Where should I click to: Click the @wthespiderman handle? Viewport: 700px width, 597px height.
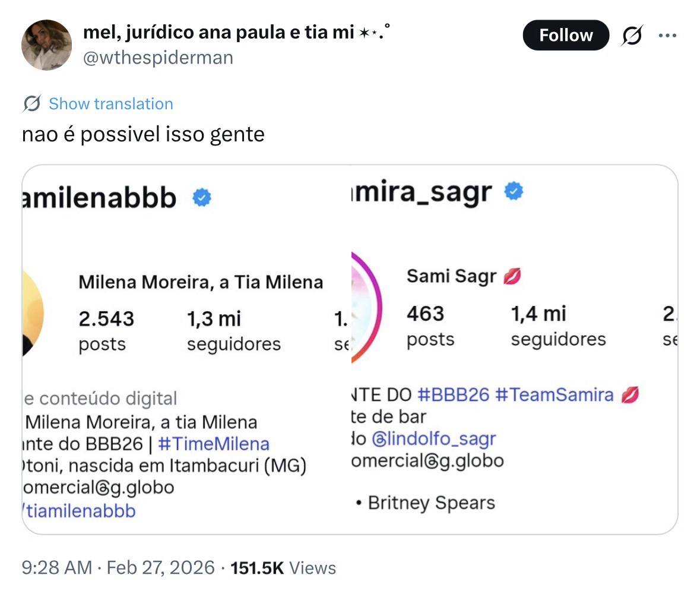158,58
